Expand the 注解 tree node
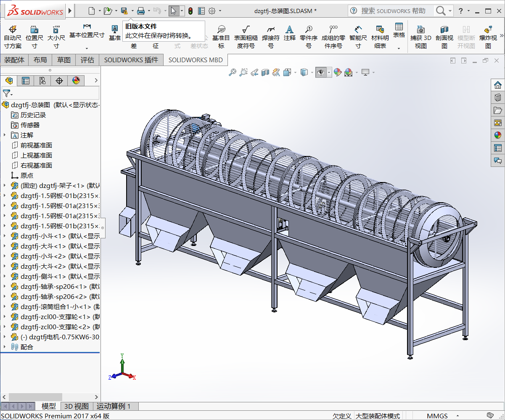The width and height of the screenshot is (505, 420). click(5, 135)
